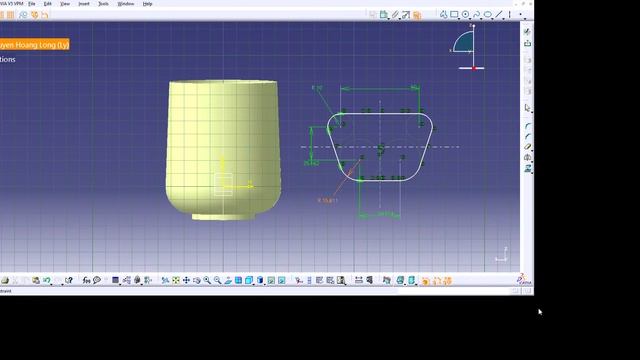Viewport: 640px width, 360px height.
Task: Expand the Circle tool dropdown arrow
Action: click(470, 18)
